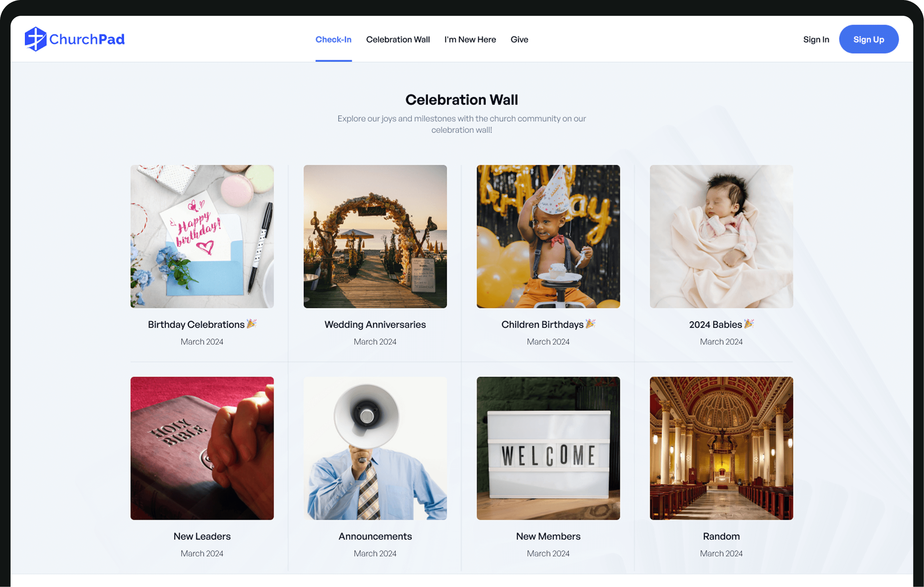
Task: Open the Check-In tab
Action: click(333, 40)
